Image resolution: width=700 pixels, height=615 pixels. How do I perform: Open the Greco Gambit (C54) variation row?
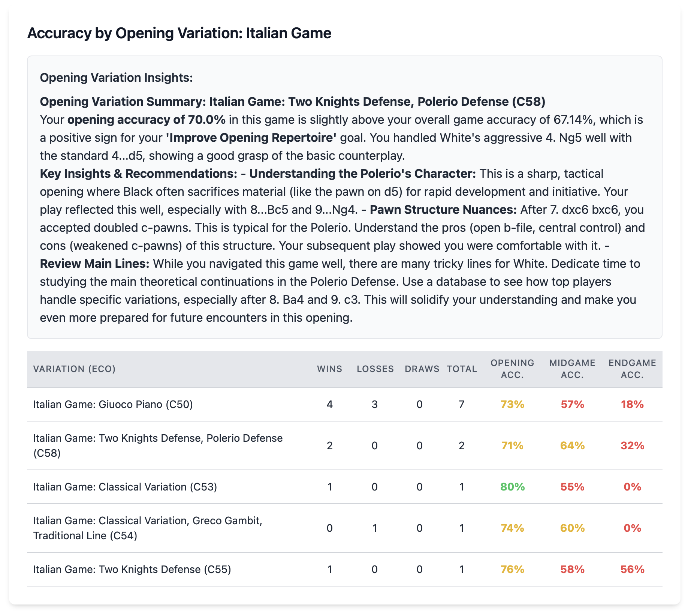click(x=147, y=528)
